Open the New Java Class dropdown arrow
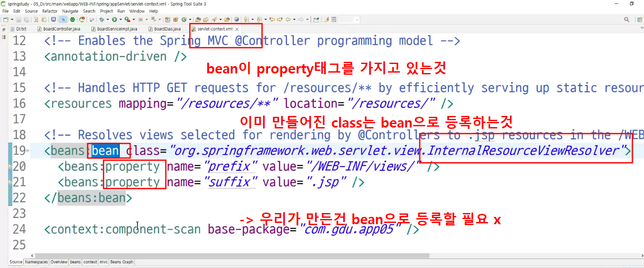 point(190,19)
